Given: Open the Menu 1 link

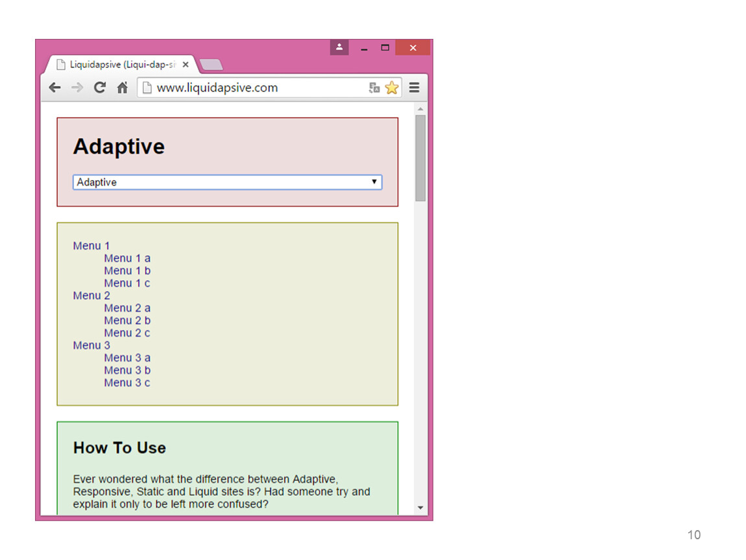Looking at the screenshot, I should pos(91,246).
